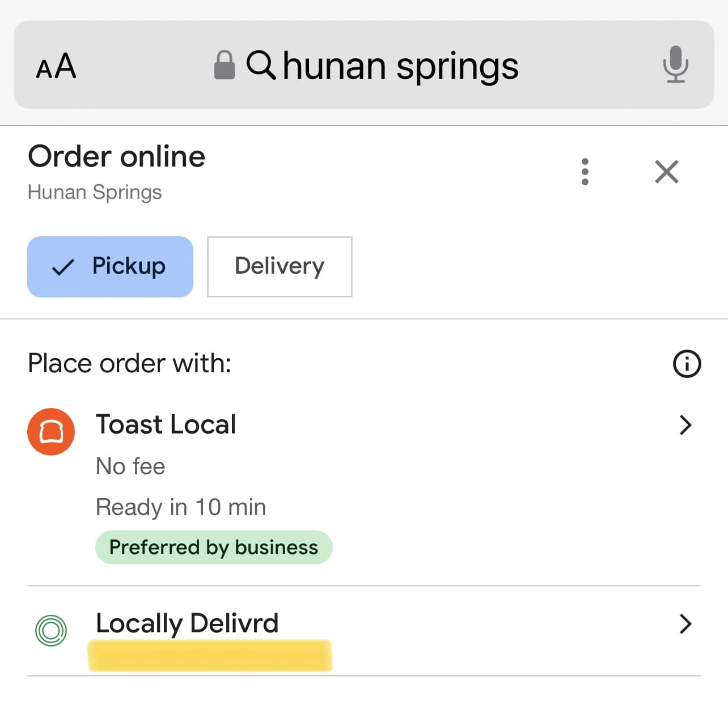Expand Toast Local with its chevron
The width and height of the screenshot is (728, 723).
[x=685, y=425]
